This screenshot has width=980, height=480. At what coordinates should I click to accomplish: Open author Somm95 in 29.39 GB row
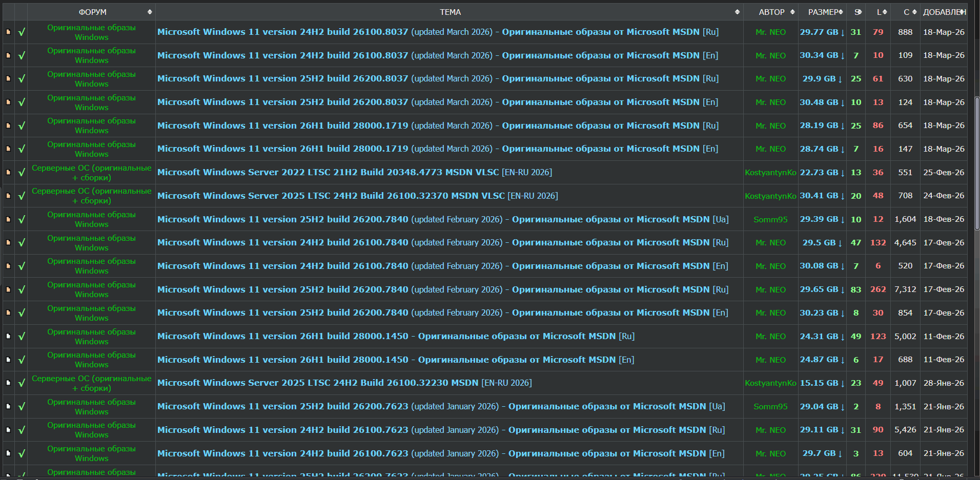[770, 219]
